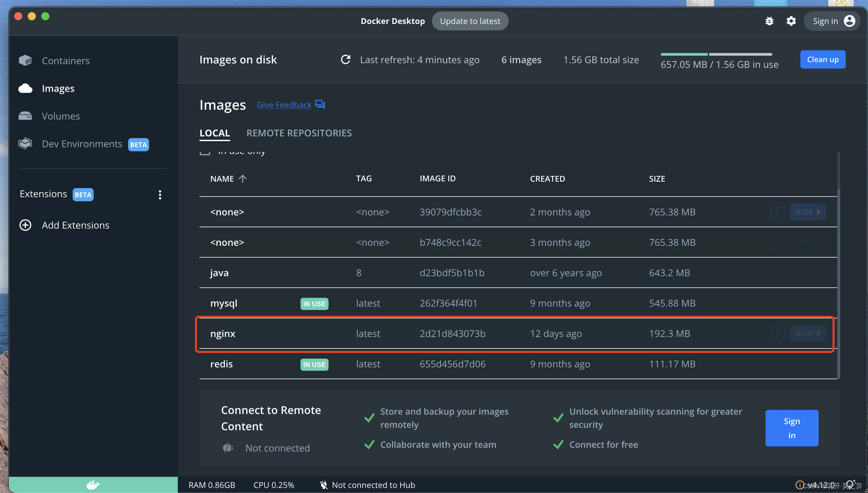Open the bug report troubleshoot icon
This screenshot has width=868, height=493.
pos(769,21)
